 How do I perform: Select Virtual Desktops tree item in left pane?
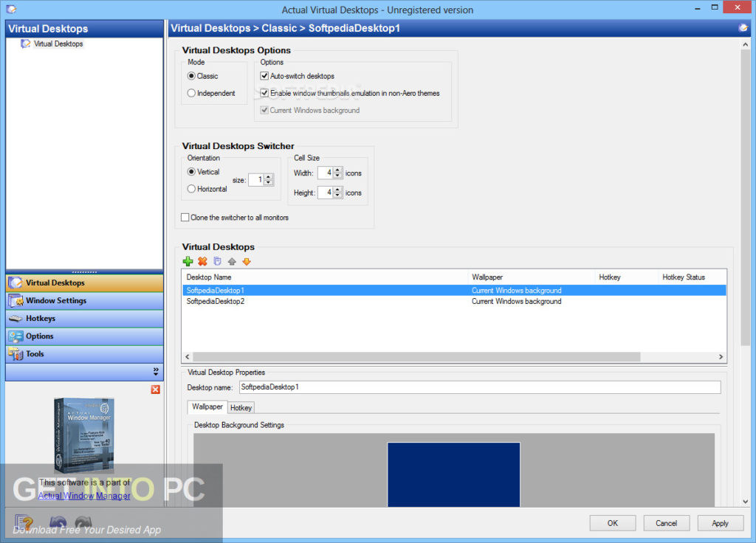coord(58,44)
